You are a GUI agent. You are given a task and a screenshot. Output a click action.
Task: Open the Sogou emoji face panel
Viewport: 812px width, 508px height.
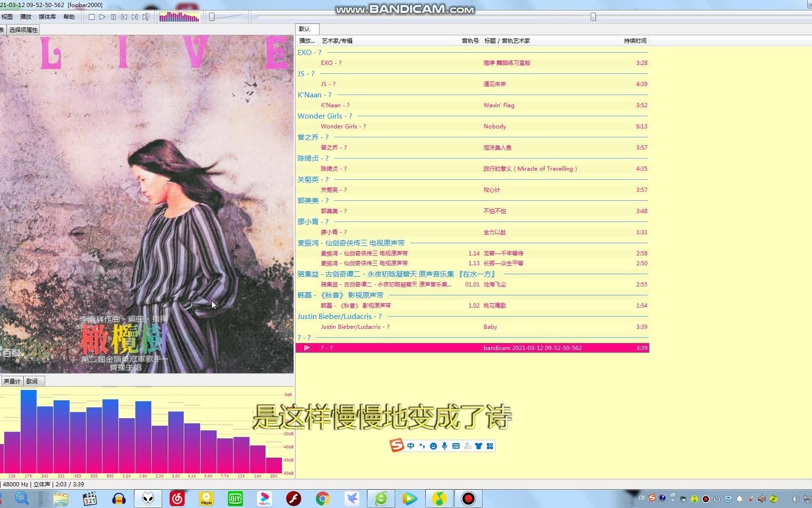coord(433,446)
